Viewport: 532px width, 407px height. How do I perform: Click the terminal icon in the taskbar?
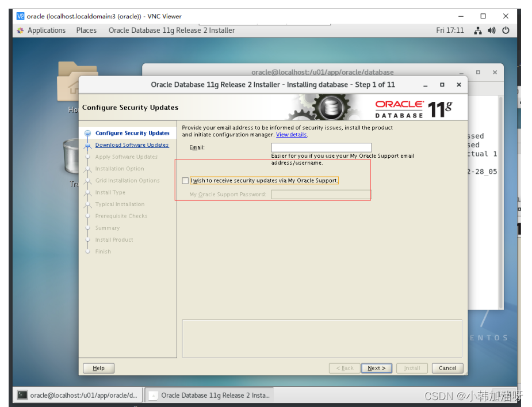pyautogui.click(x=22, y=395)
